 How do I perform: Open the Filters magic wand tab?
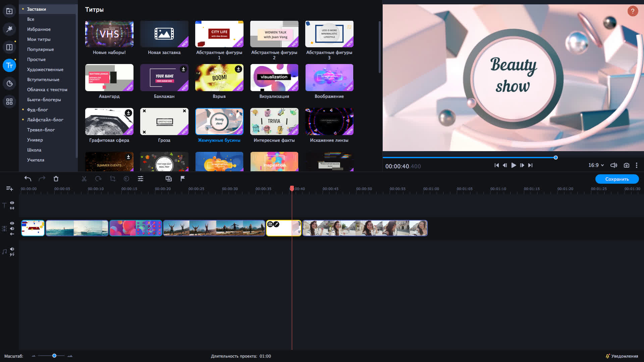[x=9, y=29]
